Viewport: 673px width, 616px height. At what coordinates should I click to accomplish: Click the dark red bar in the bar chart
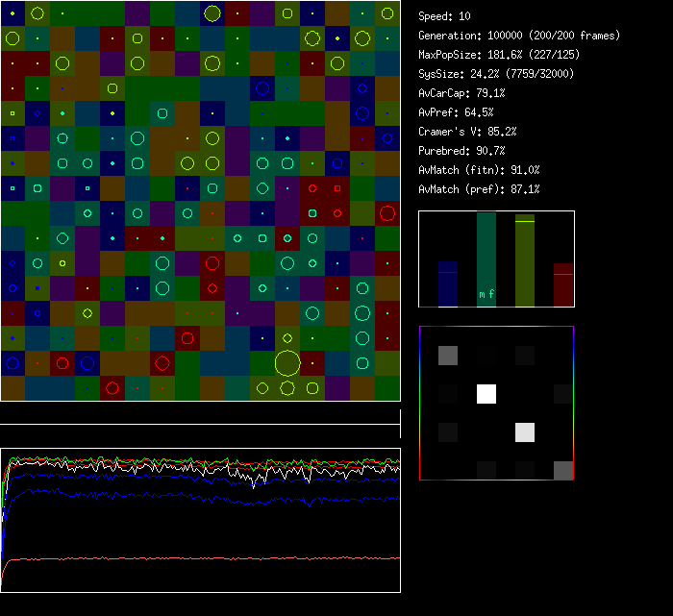(563, 285)
